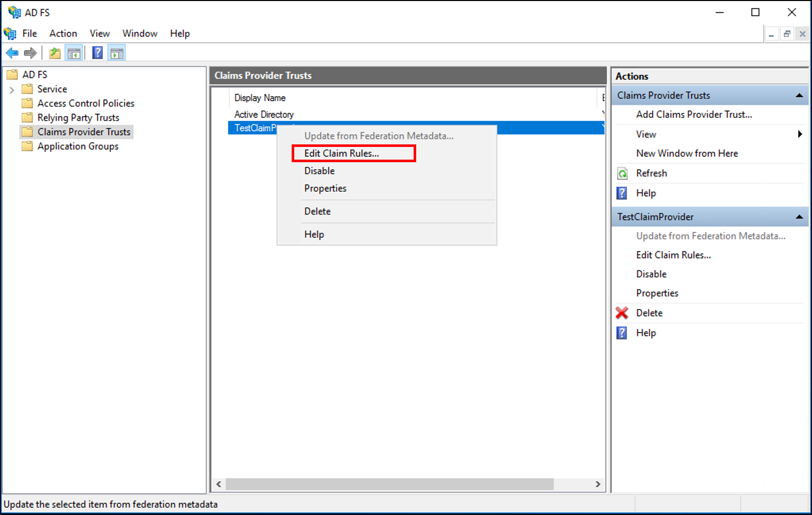Click horizontal scrollbar left arrow
This screenshot has height=515, width=812.
pyautogui.click(x=219, y=484)
